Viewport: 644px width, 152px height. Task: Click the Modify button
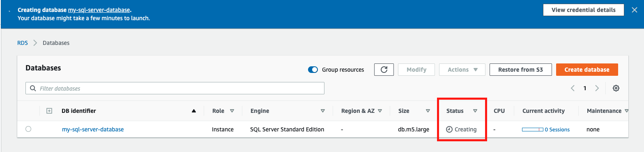click(x=416, y=70)
